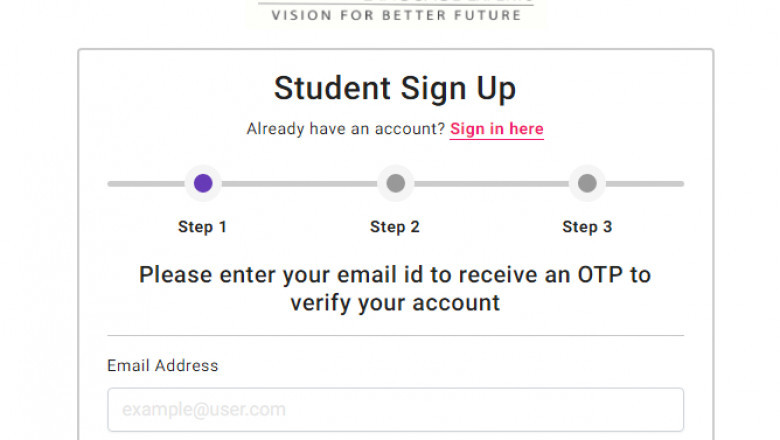Focus the Email Address input field

[395, 409]
